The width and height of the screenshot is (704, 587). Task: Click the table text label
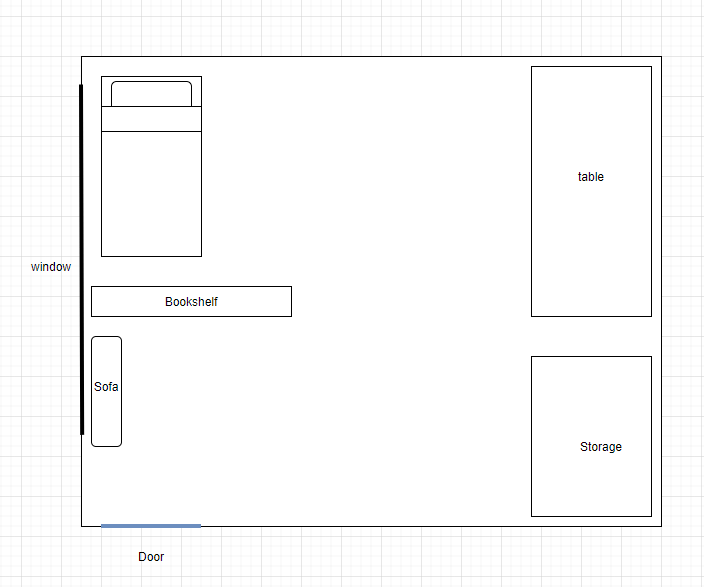point(591,177)
